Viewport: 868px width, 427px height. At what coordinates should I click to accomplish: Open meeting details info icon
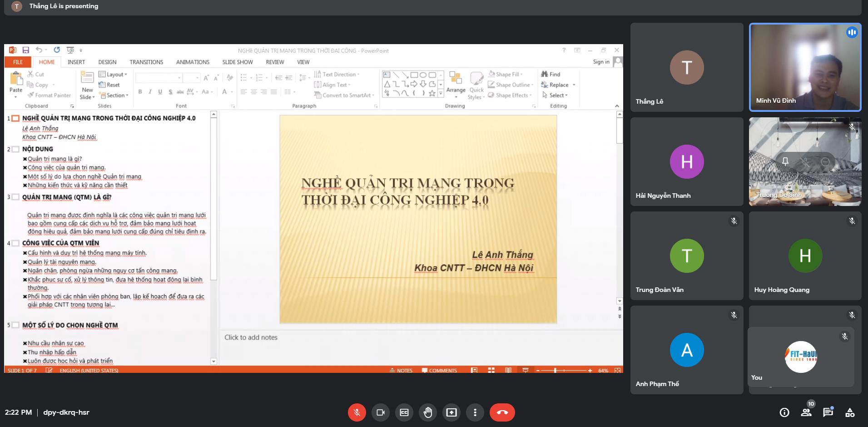784,412
